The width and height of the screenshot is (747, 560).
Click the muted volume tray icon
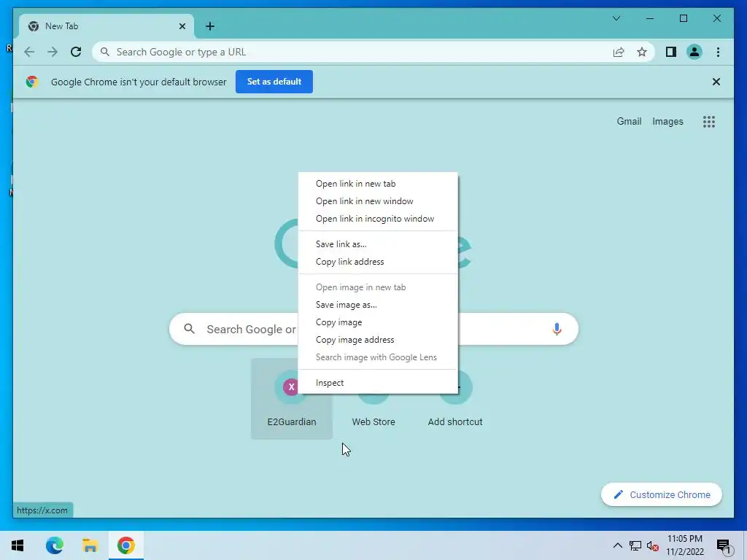(653, 546)
